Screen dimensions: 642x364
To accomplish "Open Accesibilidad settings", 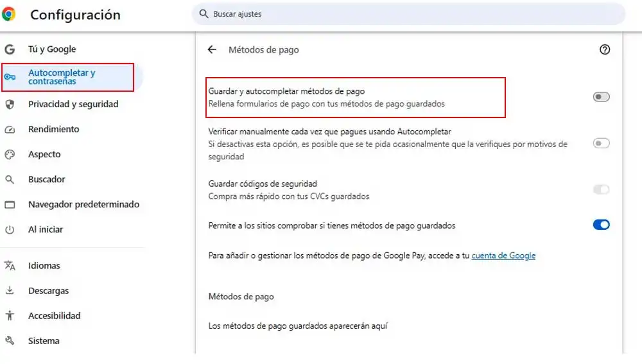I will pos(55,316).
